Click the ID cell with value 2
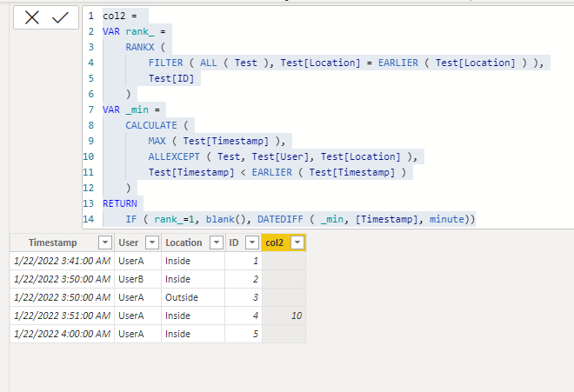 coord(244,279)
